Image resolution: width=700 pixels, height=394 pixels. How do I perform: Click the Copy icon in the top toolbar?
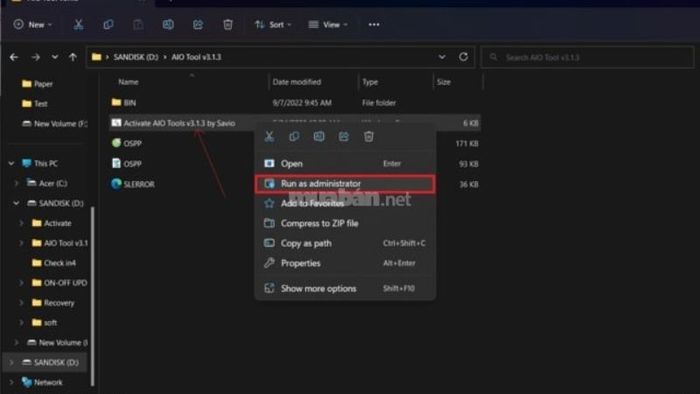[x=108, y=25]
